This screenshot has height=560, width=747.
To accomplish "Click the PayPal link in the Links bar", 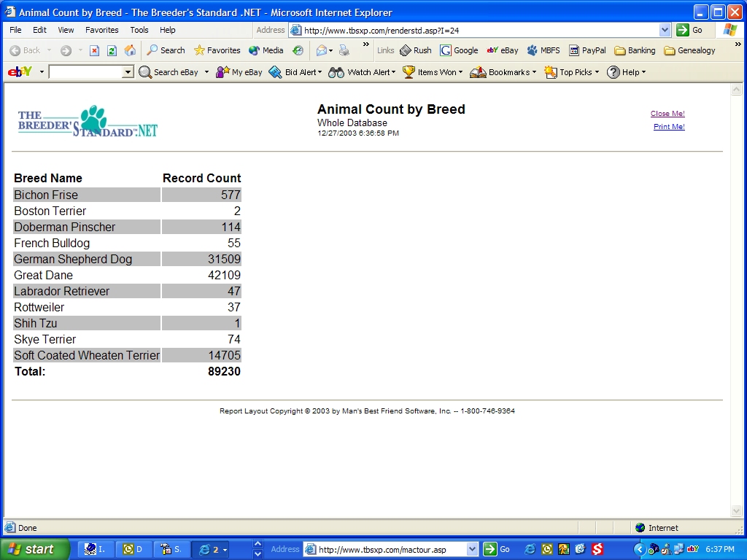I will coord(587,50).
